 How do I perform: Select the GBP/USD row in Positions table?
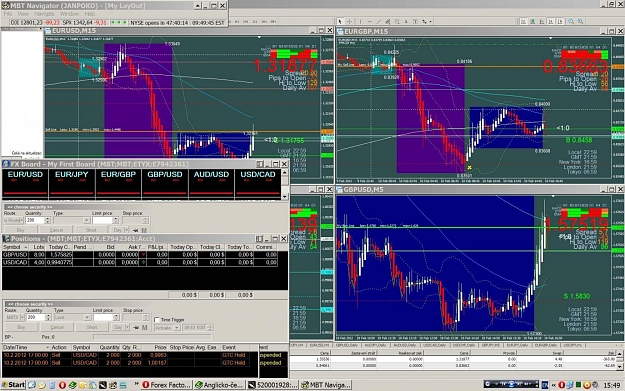(x=140, y=254)
